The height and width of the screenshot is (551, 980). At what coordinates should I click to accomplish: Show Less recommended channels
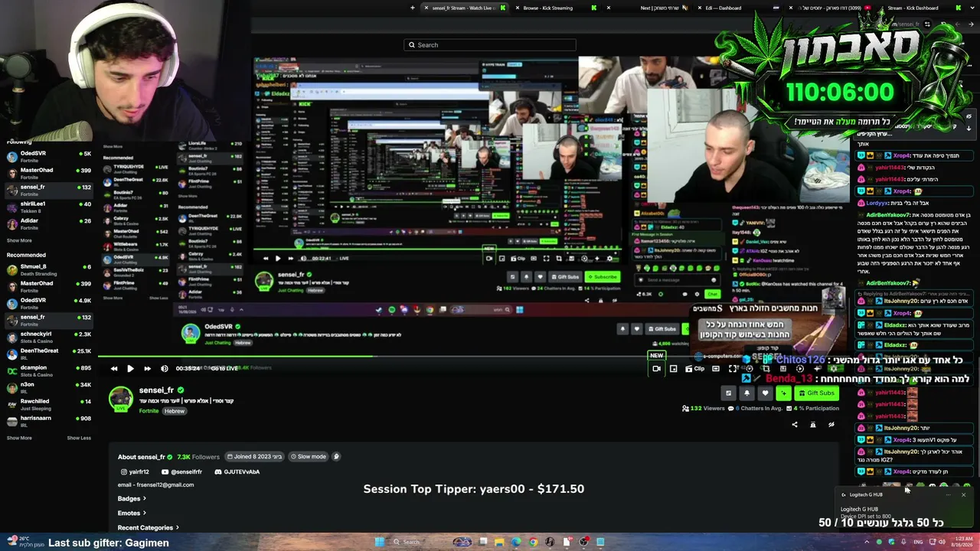79,438
